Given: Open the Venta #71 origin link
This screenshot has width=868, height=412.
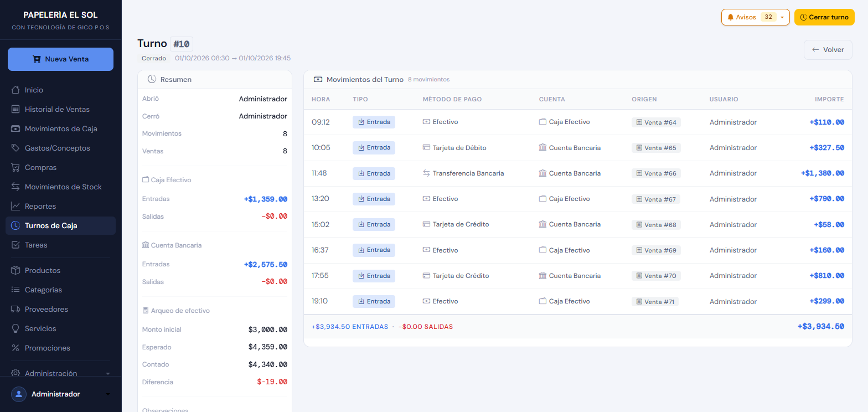Looking at the screenshot, I should [x=655, y=302].
